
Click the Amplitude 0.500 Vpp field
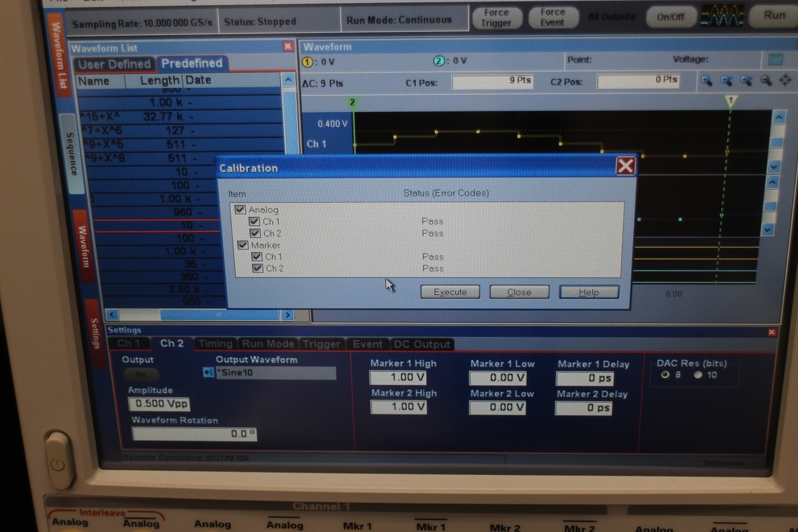coord(159,404)
